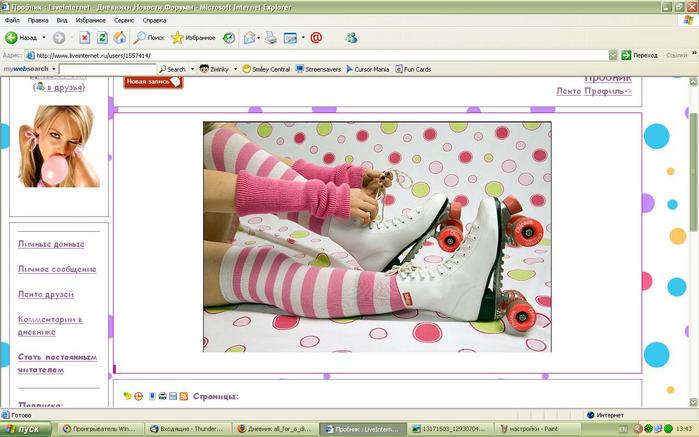
Task: Click the Mail envelope icon
Action: click(249, 38)
